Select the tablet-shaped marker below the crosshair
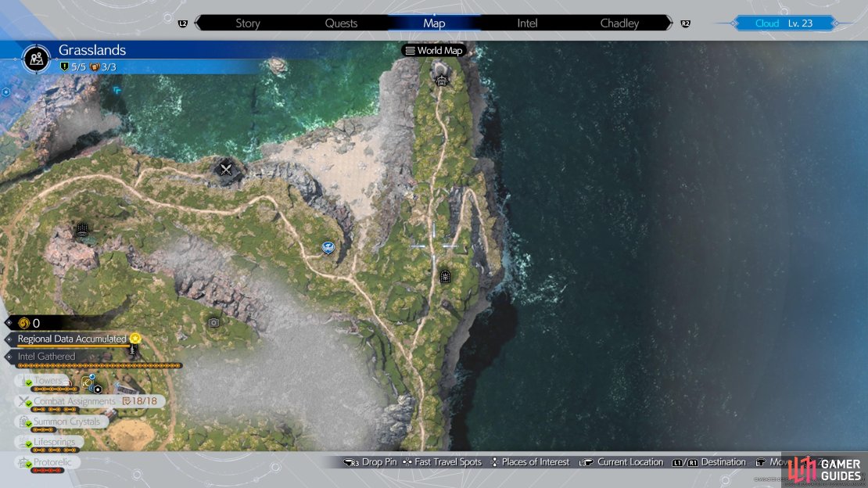868x488 pixels. tap(445, 276)
